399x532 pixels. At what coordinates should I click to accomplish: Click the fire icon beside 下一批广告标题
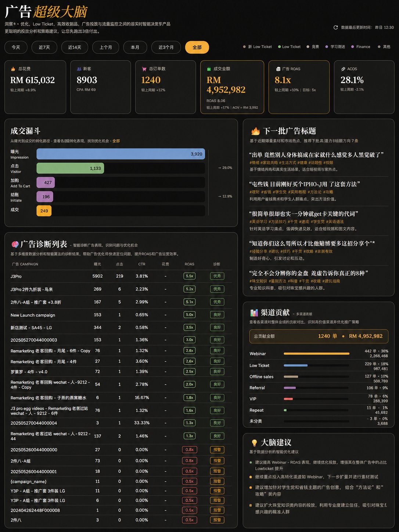255,131
